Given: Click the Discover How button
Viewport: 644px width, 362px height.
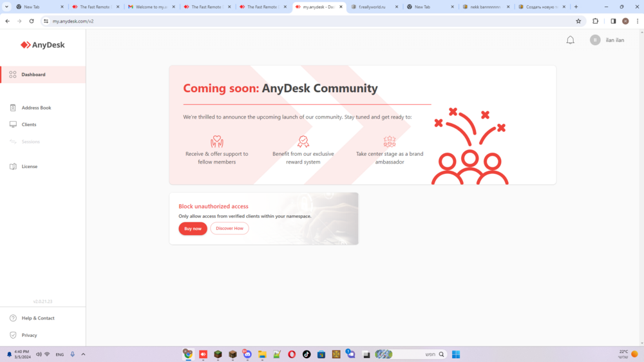Looking at the screenshot, I should 230,229.
